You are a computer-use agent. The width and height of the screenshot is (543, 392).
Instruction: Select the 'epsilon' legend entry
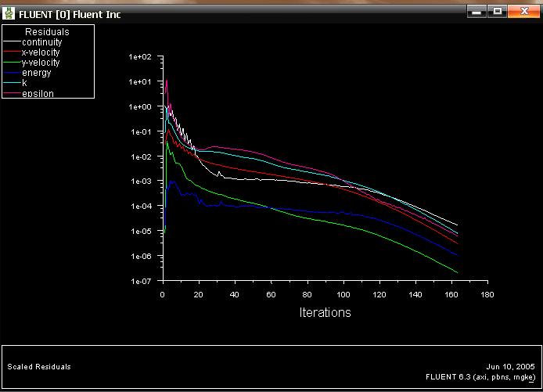[38, 93]
